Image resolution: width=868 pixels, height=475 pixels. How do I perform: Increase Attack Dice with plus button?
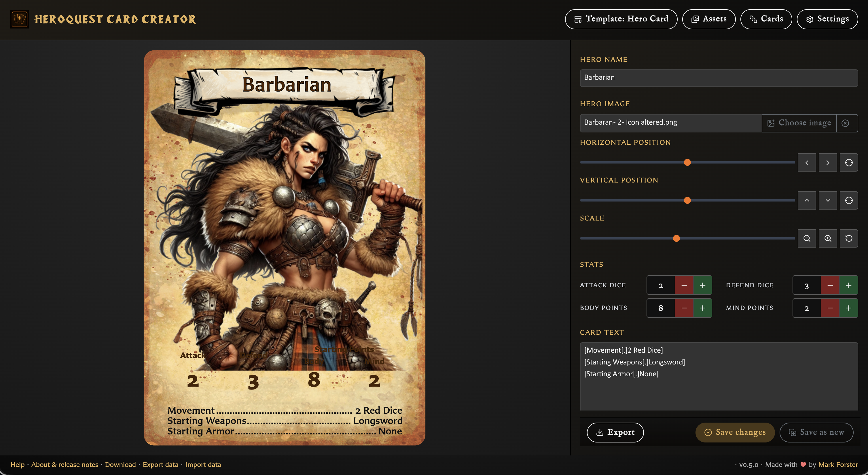pos(703,285)
